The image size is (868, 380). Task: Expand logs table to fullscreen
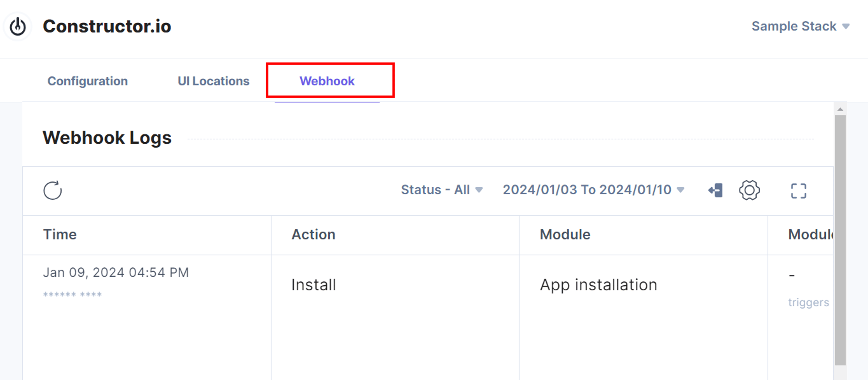[799, 191]
